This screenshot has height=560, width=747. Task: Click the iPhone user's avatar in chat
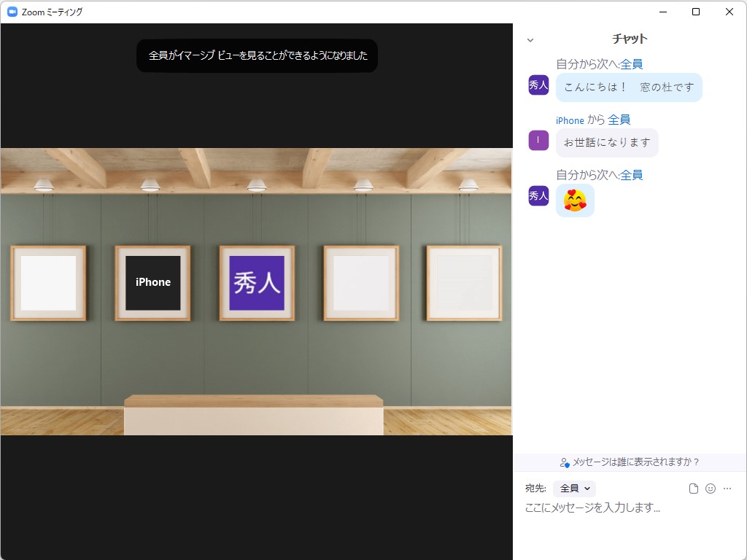click(538, 140)
